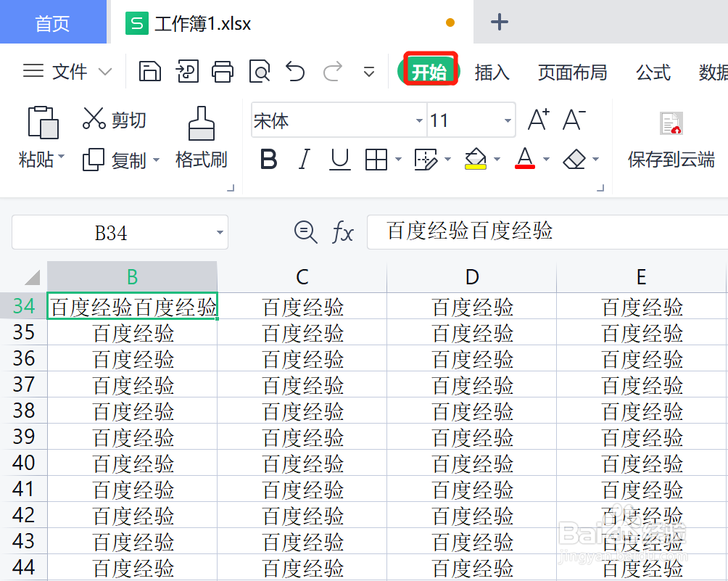
Task: Undo the last action
Action: [x=297, y=72]
